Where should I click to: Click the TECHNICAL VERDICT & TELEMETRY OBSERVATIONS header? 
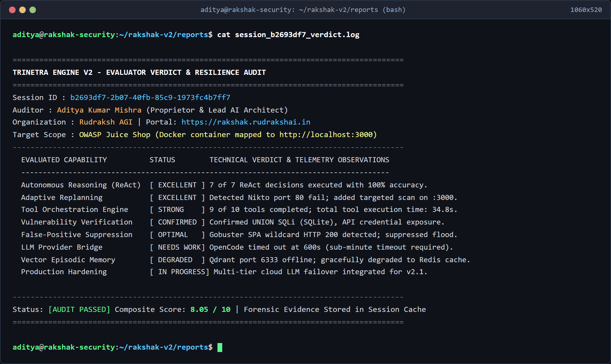[x=299, y=160]
